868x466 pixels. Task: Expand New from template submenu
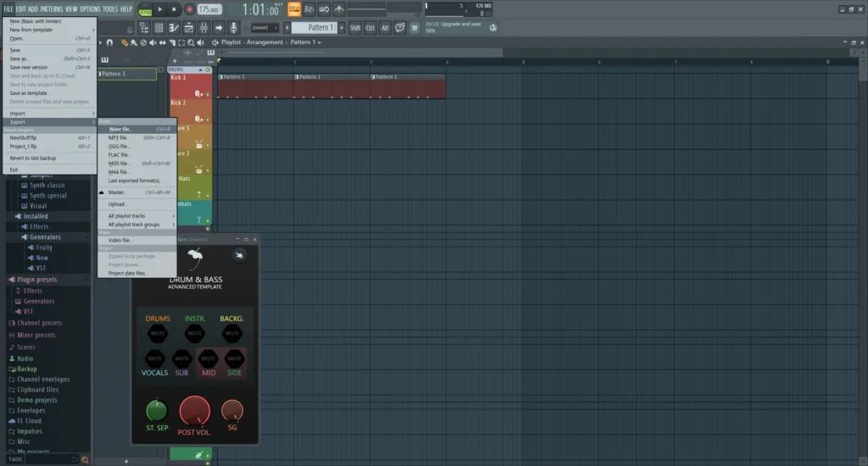pyautogui.click(x=50, y=30)
